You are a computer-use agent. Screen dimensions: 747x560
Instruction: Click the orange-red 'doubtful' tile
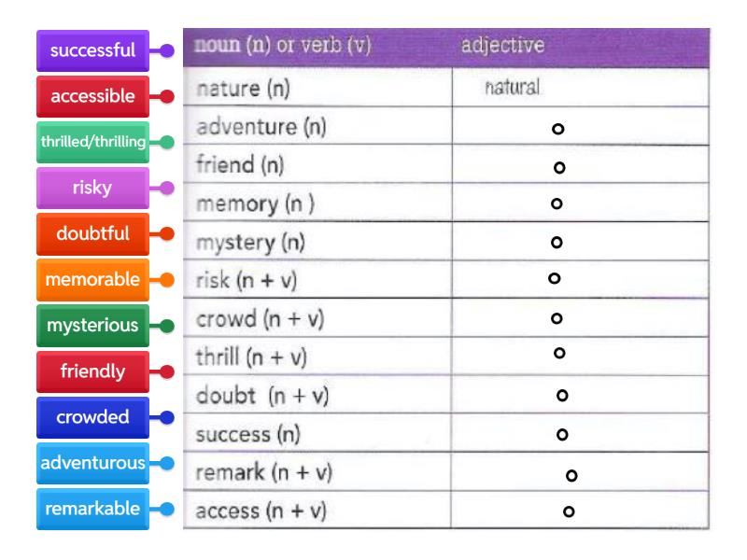click(x=92, y=233)
